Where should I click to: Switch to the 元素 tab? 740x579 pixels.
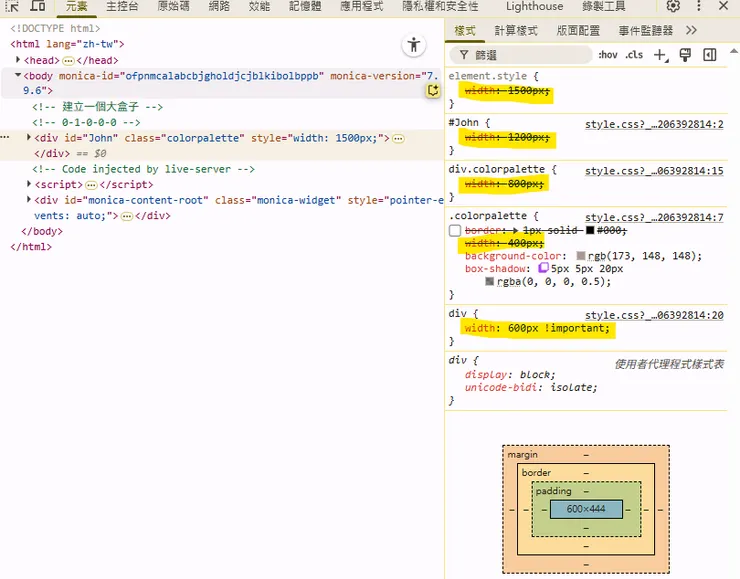tap(76, 6)
